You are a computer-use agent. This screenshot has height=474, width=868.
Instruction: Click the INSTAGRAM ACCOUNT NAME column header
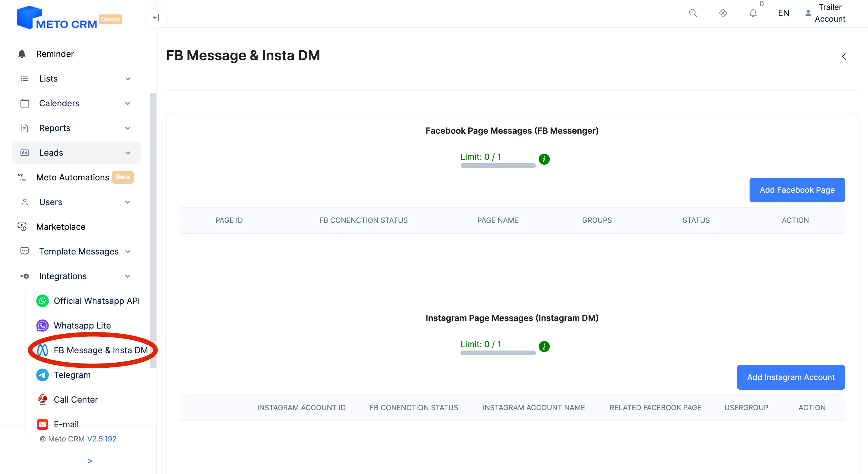tap(534, 407)
